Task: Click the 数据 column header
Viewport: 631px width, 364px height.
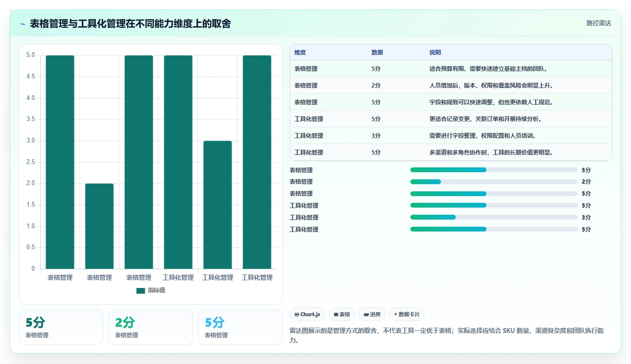Action: tap(377, 53)
